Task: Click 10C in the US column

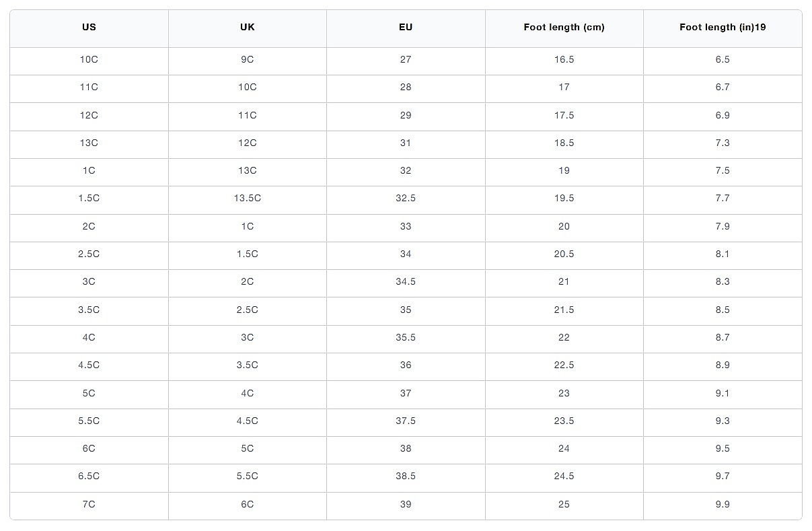Action: pyautogui.click(x=89, y=59)
